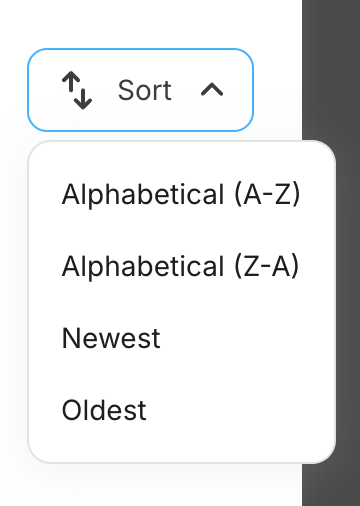Sort items from A to Z
The height and width of the screenshot is (506, 360).
pyautogui.click(x=181, y=194)
